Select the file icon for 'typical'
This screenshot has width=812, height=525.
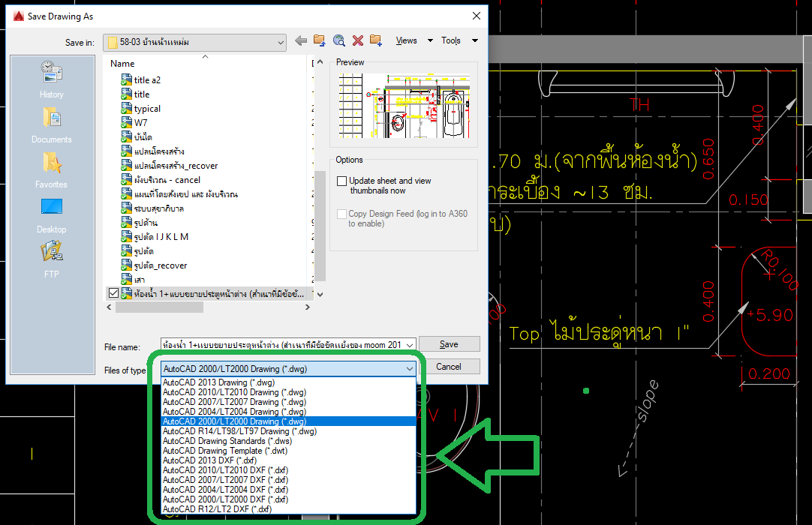(x=126, y=108)
